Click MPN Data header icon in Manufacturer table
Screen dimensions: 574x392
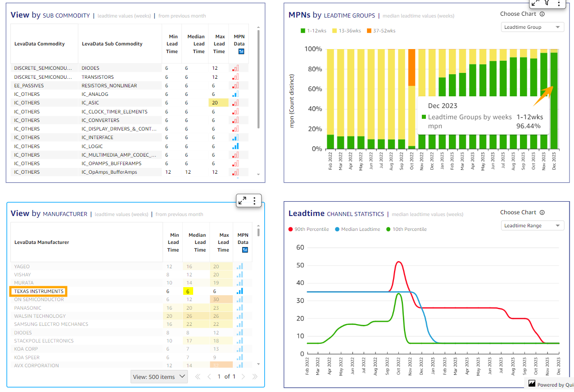point(245,250)
